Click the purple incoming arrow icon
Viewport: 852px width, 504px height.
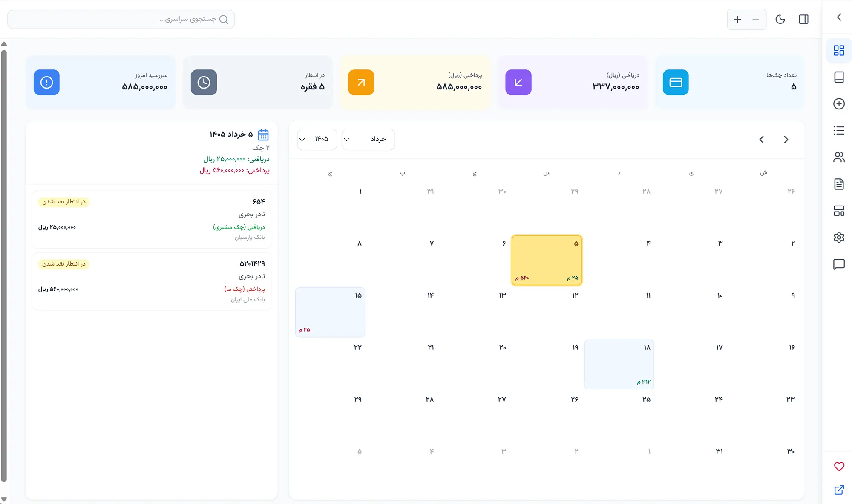coord(518,82)
